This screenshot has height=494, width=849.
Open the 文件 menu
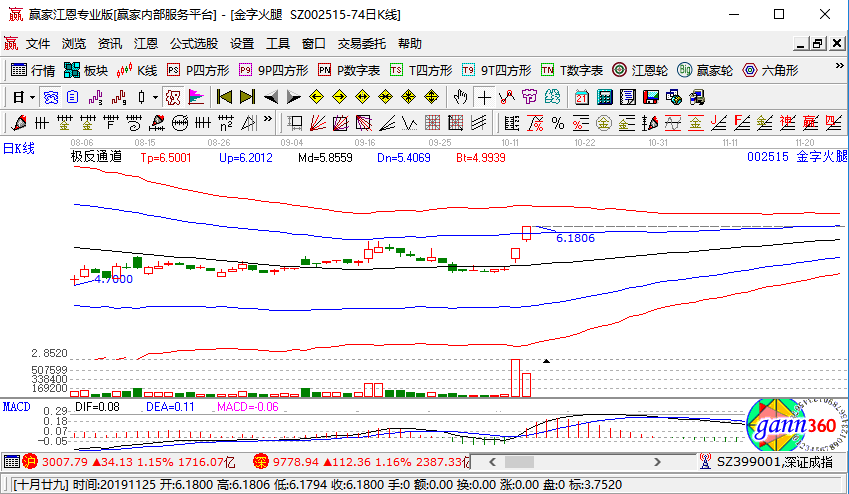[38, 44]
